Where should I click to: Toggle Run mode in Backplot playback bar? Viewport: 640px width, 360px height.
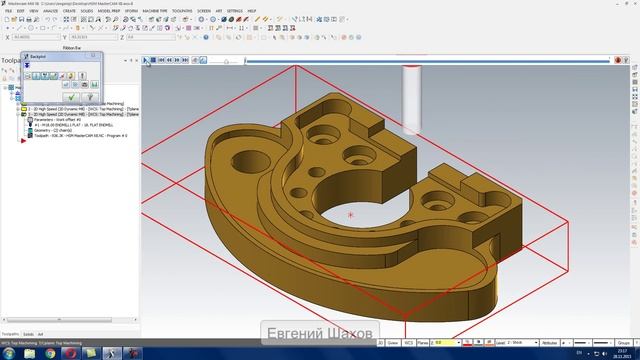tap(203, 60)
